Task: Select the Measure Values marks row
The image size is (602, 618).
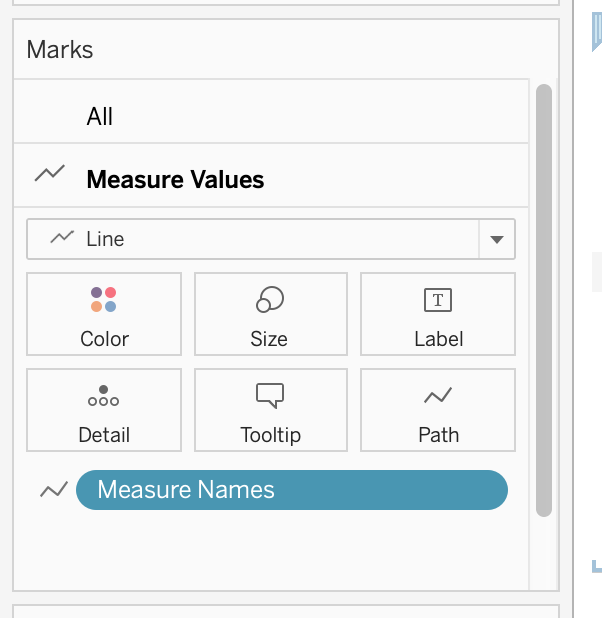Action: tap(270, 179)
